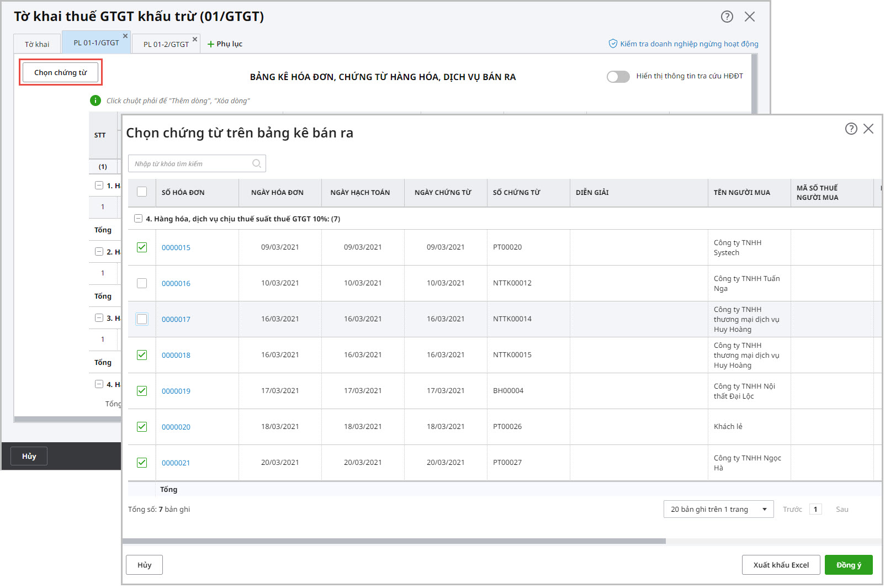Switch to the Tờ khai tab
This screenshot has height=588, width=885.
coord(37,44)
